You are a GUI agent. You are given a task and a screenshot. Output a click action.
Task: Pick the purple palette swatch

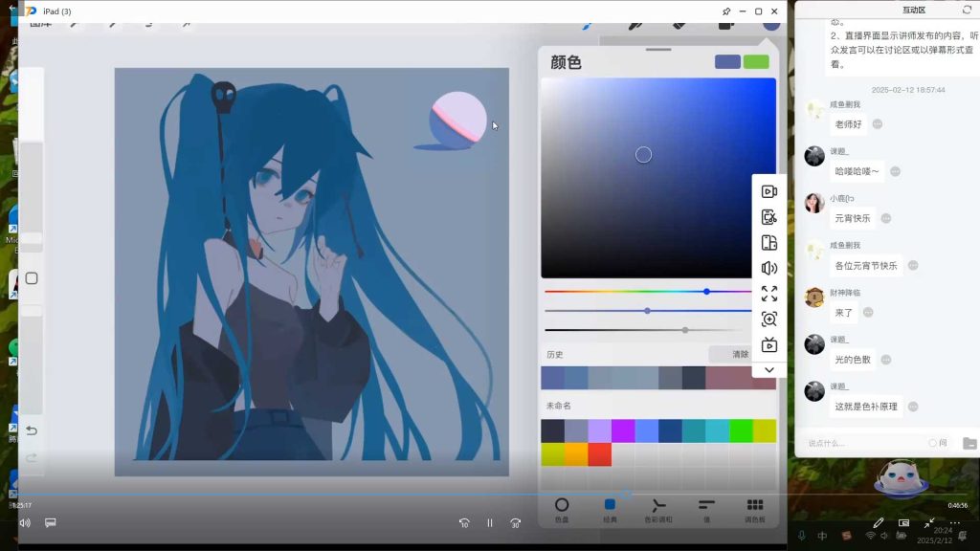click(623, 431)
